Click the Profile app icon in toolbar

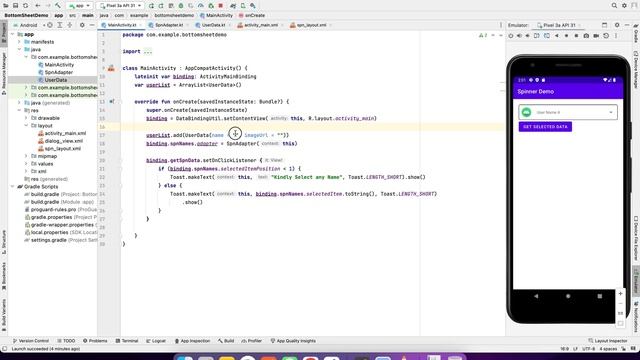(x=201, y=6)
